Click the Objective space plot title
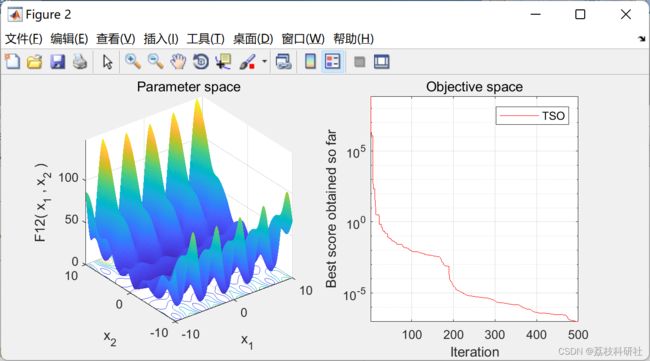This screenshot has height=361, width=650. coord(474,87)
